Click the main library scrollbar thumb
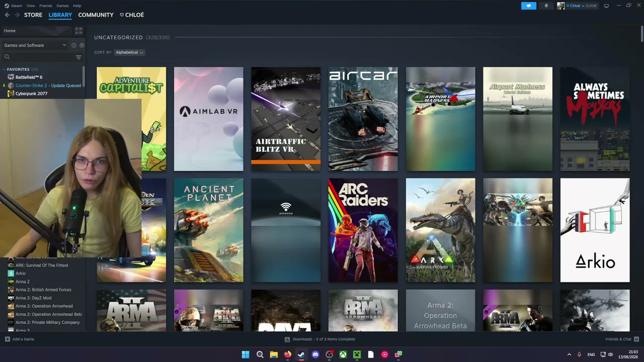Screen dimensions: 644x362 point(642,34)
